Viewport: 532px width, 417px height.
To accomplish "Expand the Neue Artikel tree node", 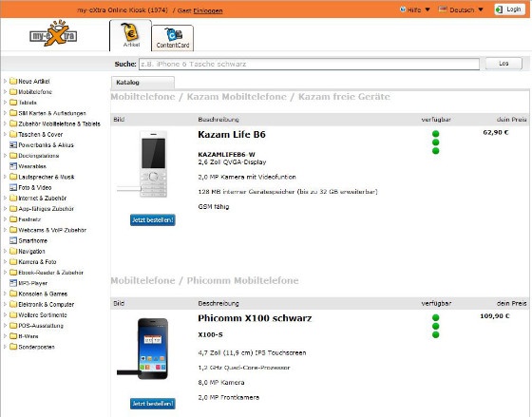I will click(5, 81).
